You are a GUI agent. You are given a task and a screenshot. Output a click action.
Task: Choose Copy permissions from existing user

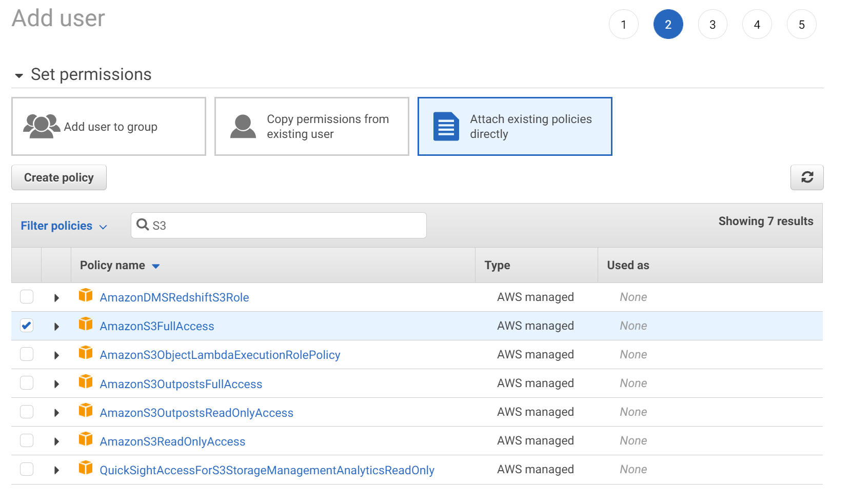point(312,126)
